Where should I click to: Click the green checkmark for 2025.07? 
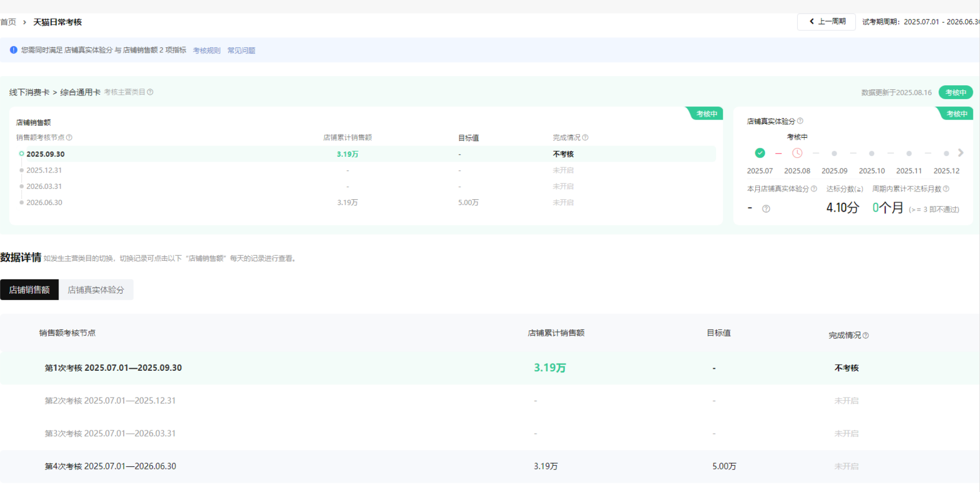[x=760, y=153]
